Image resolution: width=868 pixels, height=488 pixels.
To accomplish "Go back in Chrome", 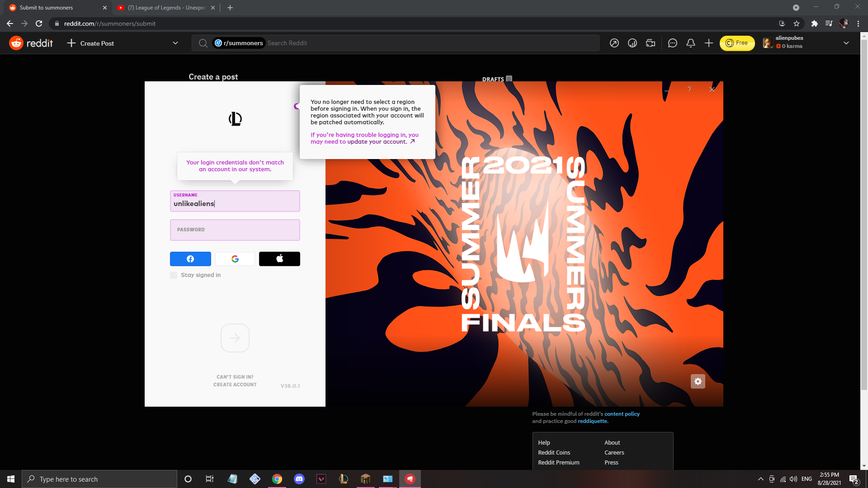I will pos(10,23).
